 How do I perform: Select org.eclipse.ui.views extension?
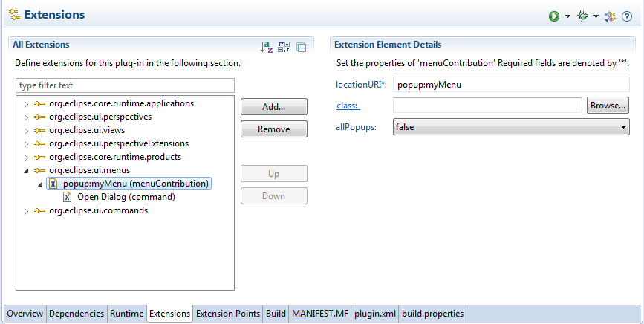pos(87,130)
